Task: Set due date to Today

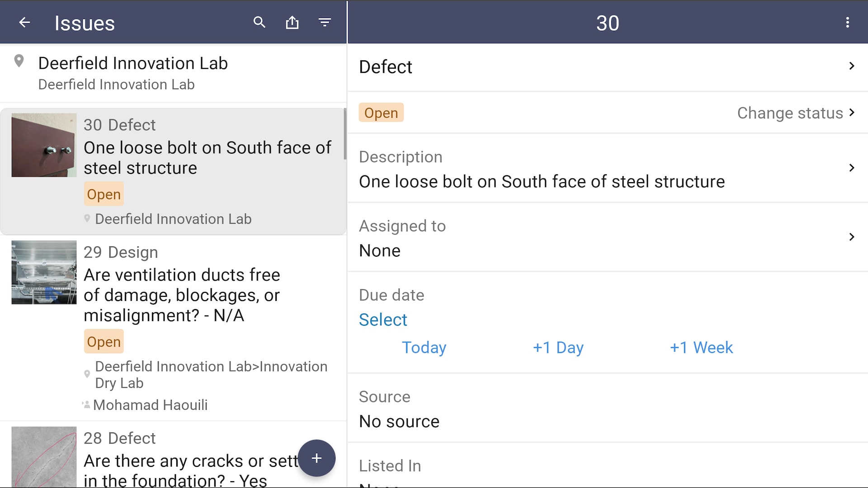Action: [424, 347]
